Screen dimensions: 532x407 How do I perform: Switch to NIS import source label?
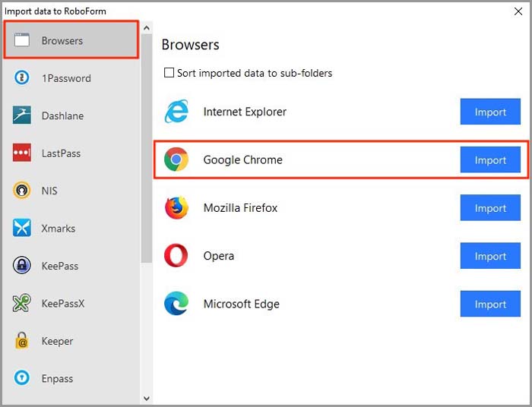pyautogui.click(x=49, y=191)
